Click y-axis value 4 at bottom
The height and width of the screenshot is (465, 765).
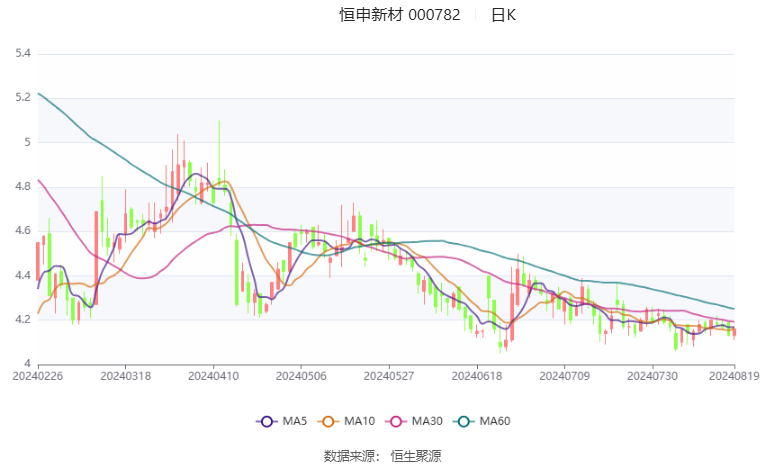click(27, 364)
